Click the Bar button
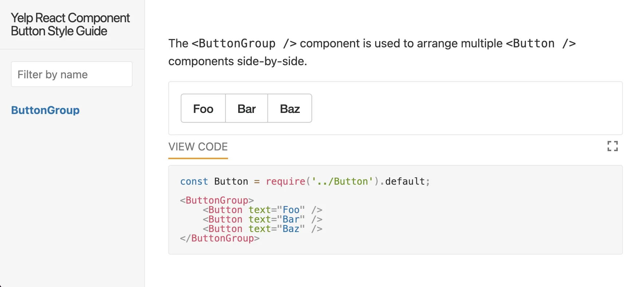Screen dimensions: 644x287 tap(246, 108)
